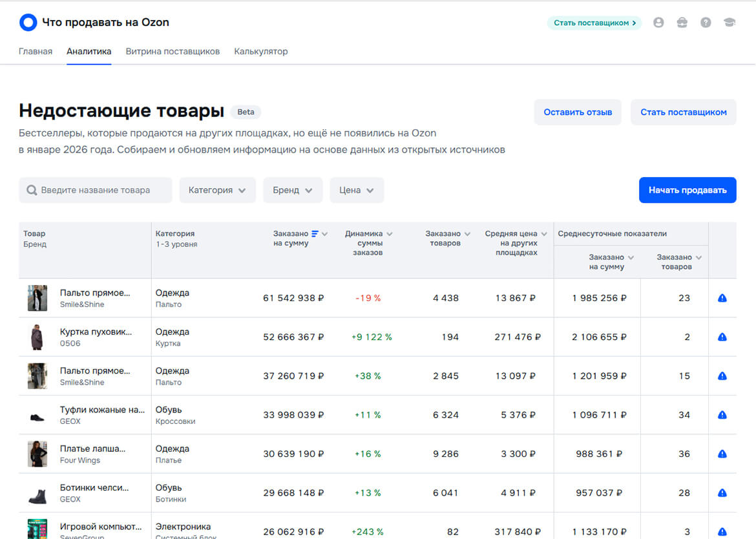
Task: Open the user profile icon in the header
Action: click(x=658, y=22)
